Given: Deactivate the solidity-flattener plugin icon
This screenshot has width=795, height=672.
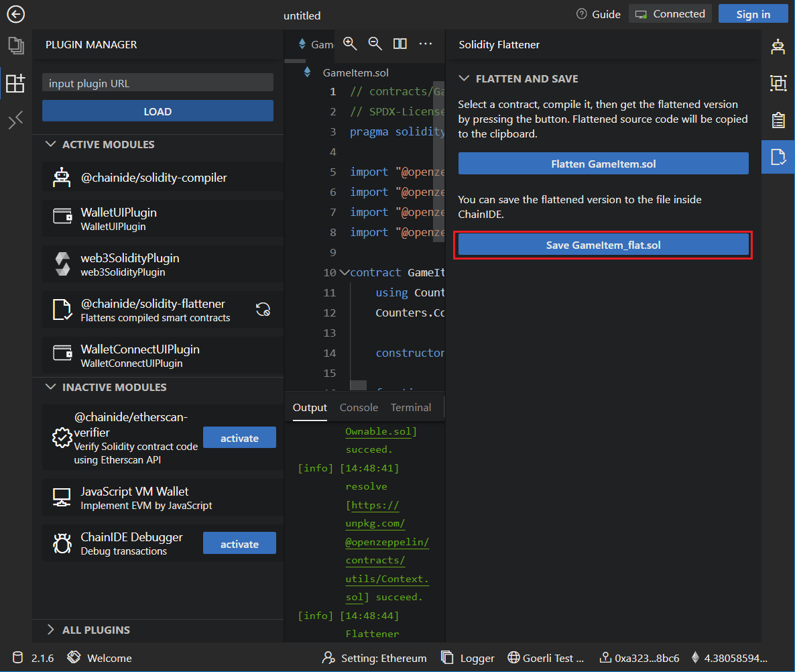Looking at the screenshot, I should click(x=263, y=309).
